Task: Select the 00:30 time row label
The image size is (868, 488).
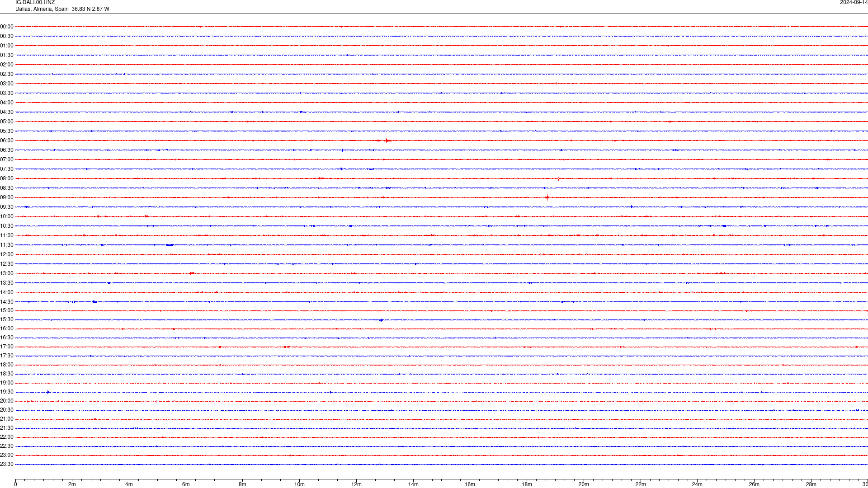Action: click(7, 36)
